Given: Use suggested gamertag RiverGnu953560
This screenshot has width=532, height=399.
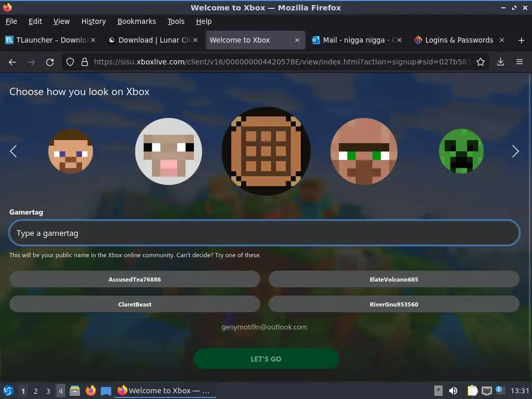Looking at the screenshot, I should (394, 304).
